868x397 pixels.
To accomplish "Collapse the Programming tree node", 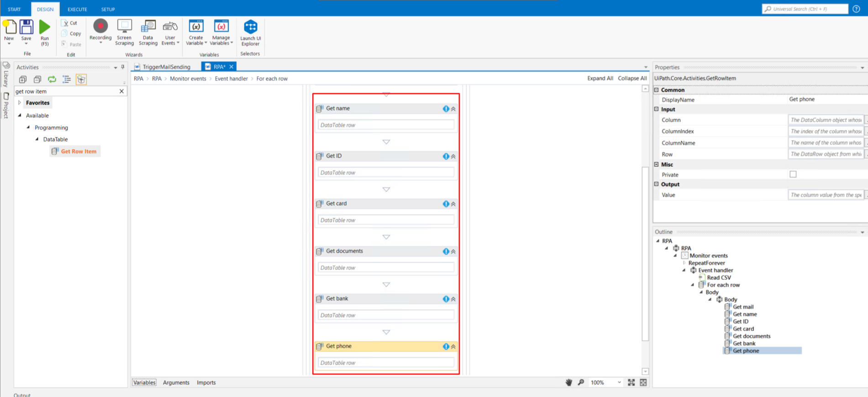I will pos(28,127).
